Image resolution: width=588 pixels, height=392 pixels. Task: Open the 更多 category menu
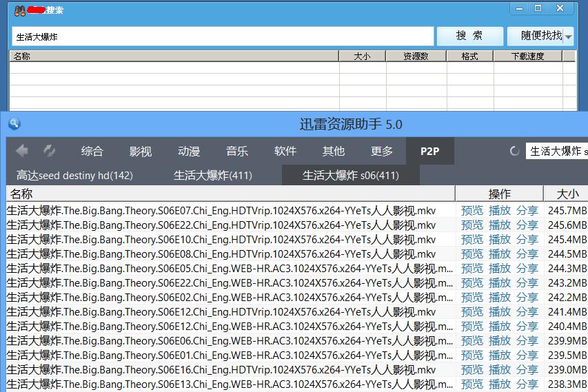381,152
